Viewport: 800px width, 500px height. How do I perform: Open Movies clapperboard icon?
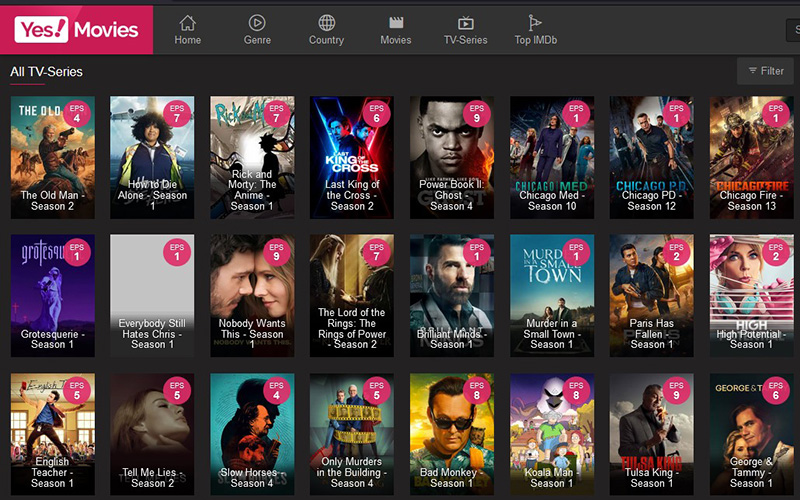396,23
